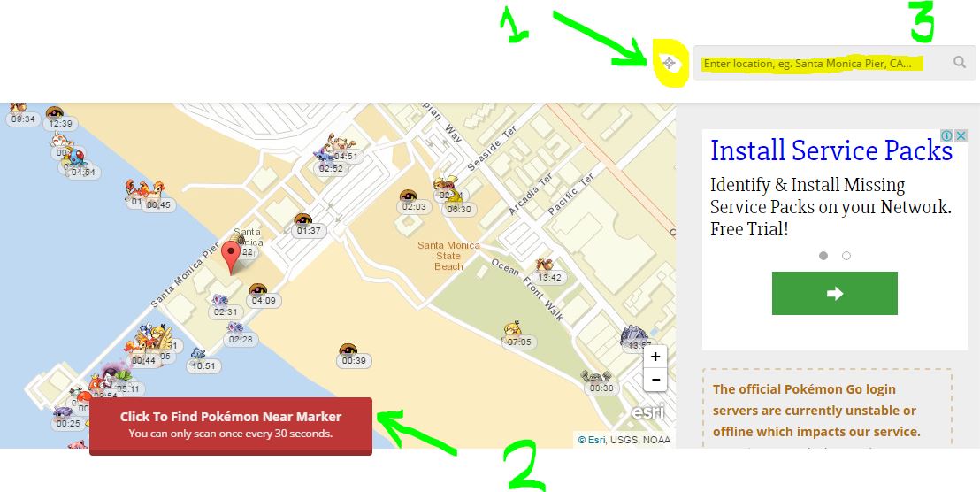
Task: Click the green arrow ad button
Action: coord(834,293)
